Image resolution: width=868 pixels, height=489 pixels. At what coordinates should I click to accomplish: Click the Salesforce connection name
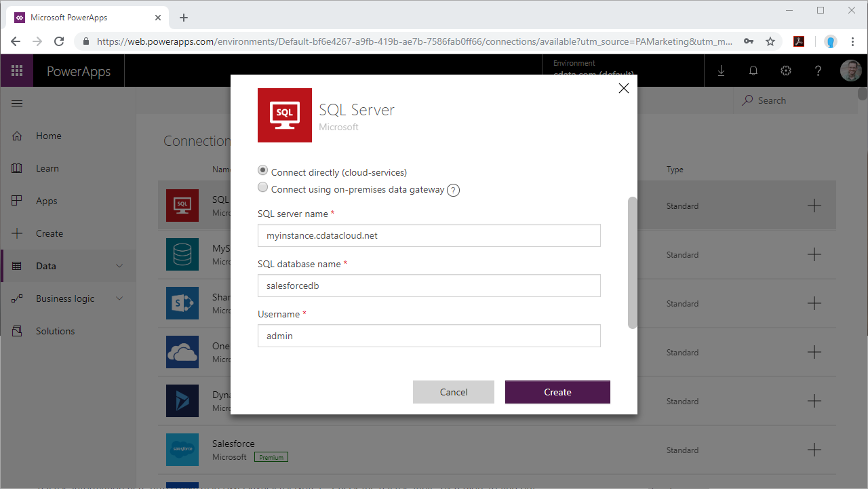(x=233, y=444)
